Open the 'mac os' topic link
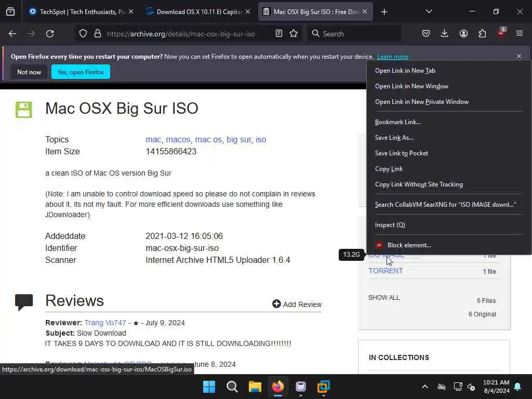Screen dimensions: 532x399 208,139
